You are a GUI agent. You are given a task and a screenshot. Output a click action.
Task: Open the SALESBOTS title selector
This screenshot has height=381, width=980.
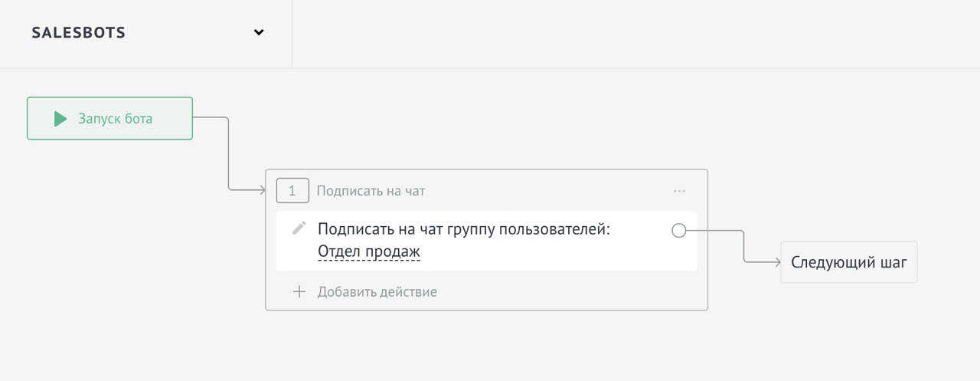tap(79, 33)
